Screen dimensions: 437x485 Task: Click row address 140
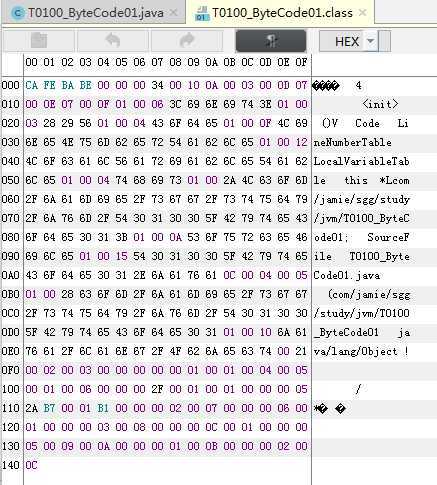pyautogui.click(x=11, y=465)
